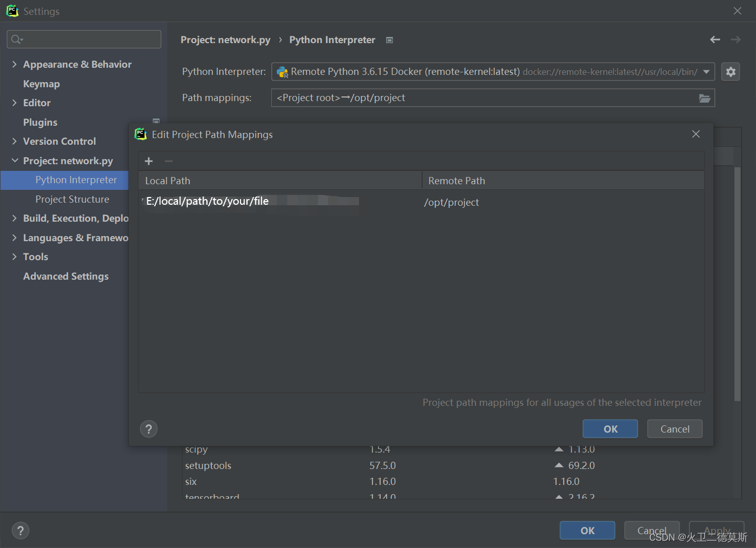Open the Python Interpreter dropdown list
The image size is (756, 548).
coord(707,71)
